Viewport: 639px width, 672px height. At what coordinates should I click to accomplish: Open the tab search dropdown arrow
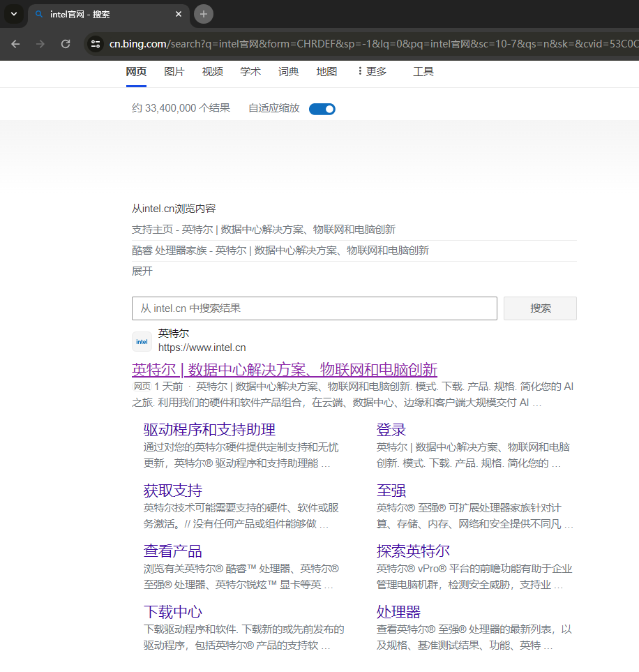click(14, 14)
